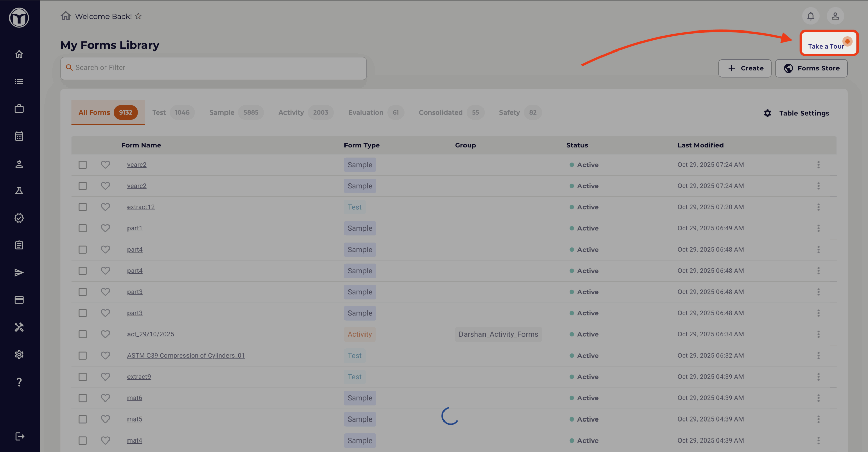
Task: Click the briefcase icon in sidebar
Action: tap(19, 109)
